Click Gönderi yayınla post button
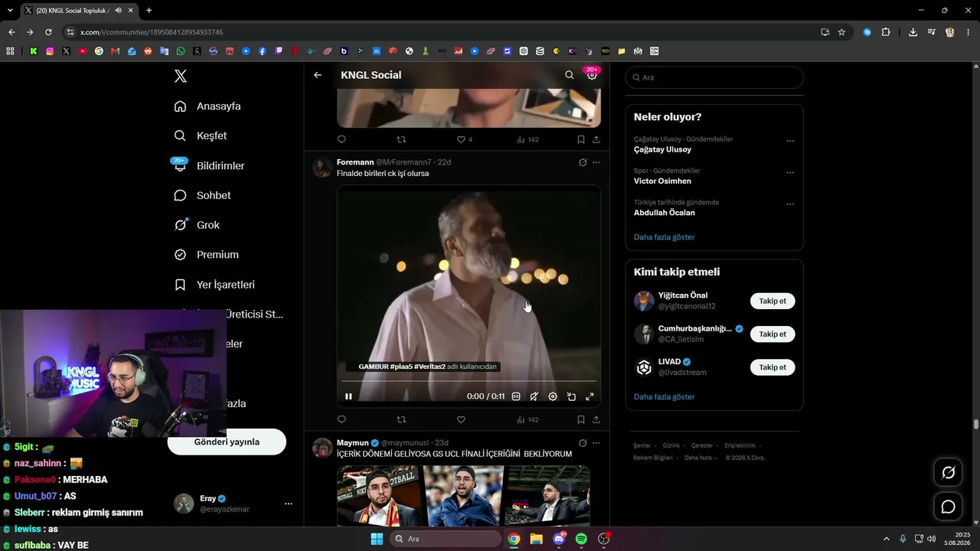 click(x=227, y=442)
